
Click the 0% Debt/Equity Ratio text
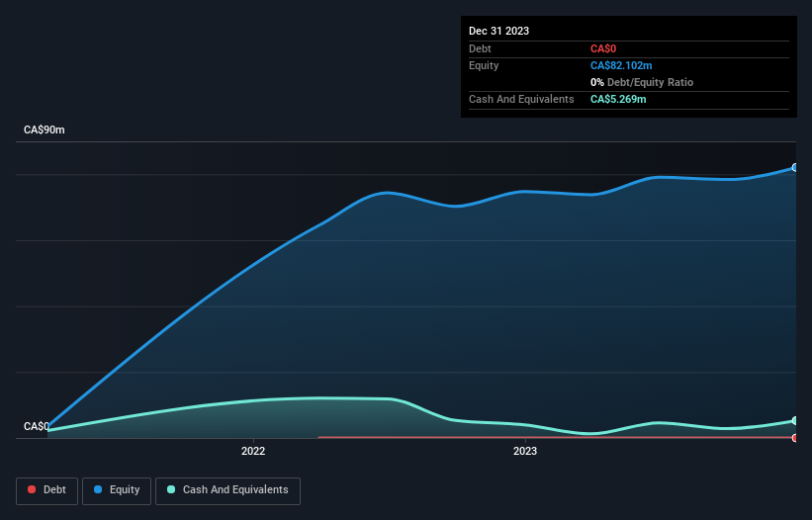(x=642, y=82)
